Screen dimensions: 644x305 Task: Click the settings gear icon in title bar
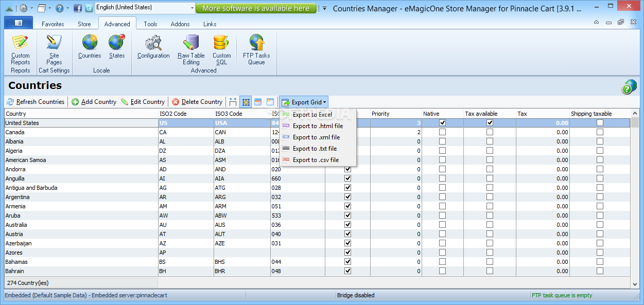(x=24, y=8)
